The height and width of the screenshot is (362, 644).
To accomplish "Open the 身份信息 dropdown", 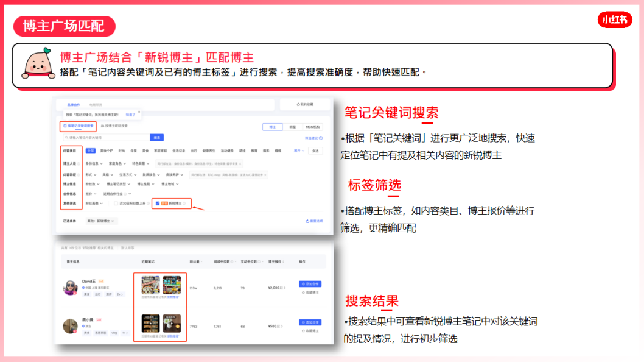I will click(94, 164).
